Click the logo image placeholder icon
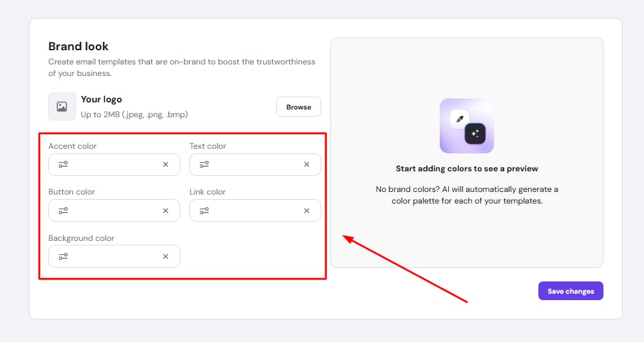 tap(62, 107)
